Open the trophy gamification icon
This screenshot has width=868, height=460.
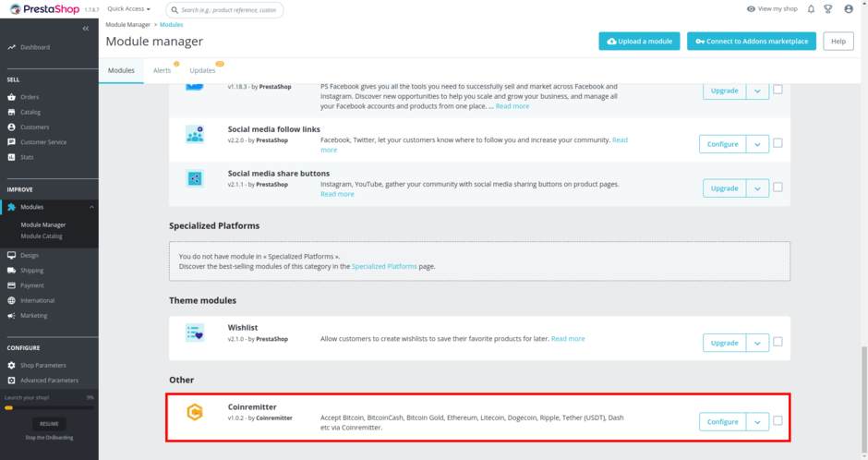[x=828, y=9]
